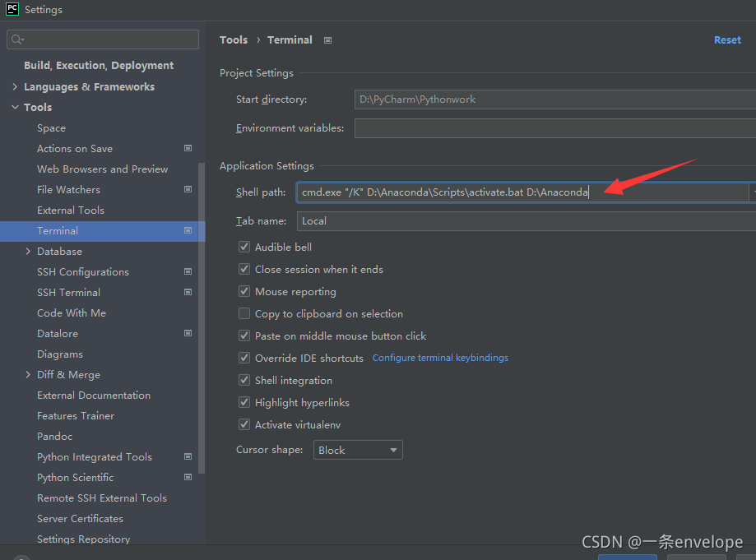Click in the settings search field
The height and width of the screenshot is (560, 756).
pos(103,39)
